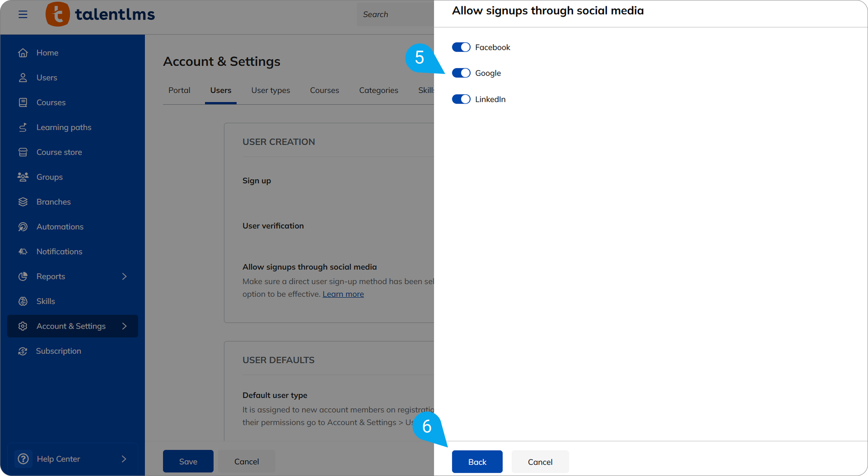Click the TalentLMS logo icon
868x476 pixels.
click(58, 14)
